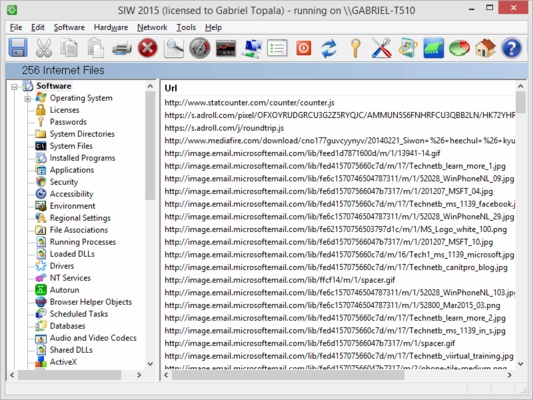Select Drivers in the tree

(x=62, y=266)
